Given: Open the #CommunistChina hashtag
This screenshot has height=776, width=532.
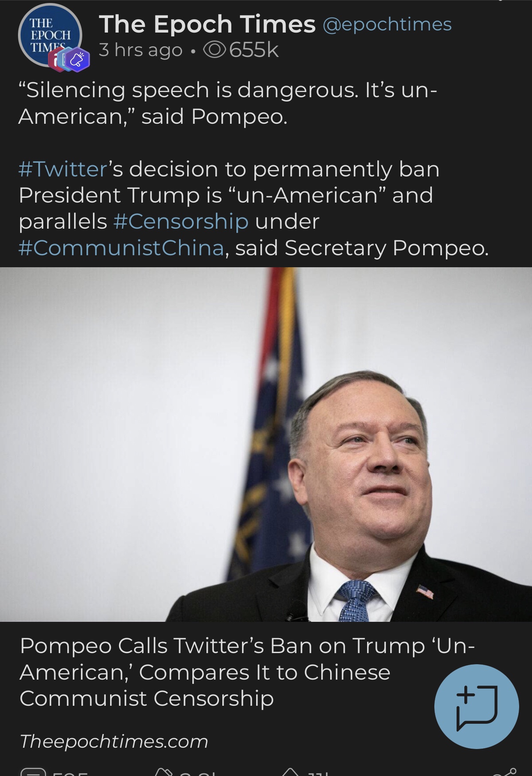Looking at the screenshot, I should (x=121, y=248).
